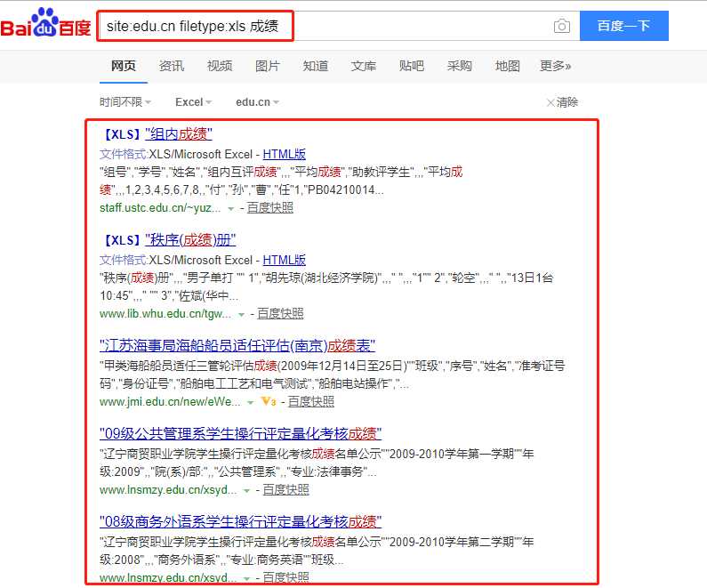Open 百度快照 for staff.ustc.edu.cn result

(270, 208)
